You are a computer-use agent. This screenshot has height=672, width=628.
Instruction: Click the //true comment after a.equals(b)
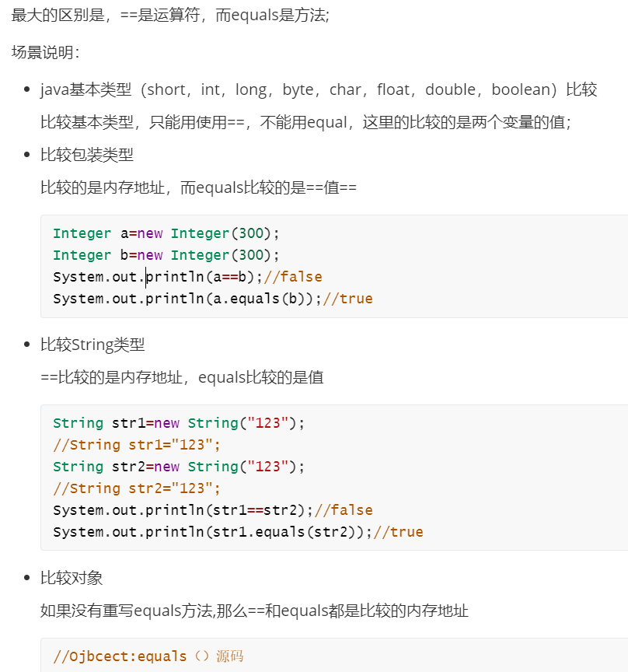click(x=348, y=299)
